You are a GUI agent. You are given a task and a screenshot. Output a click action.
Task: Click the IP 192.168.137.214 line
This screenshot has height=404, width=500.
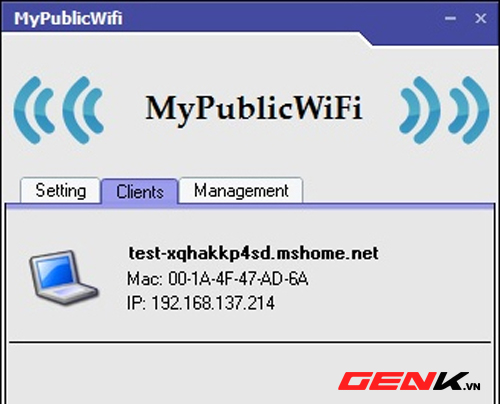(x=201, y=303)
